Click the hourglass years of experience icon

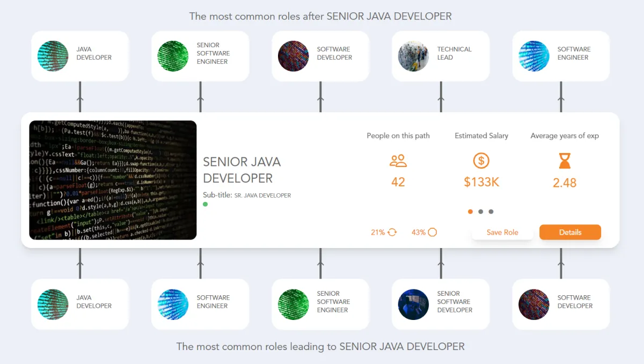565,161
